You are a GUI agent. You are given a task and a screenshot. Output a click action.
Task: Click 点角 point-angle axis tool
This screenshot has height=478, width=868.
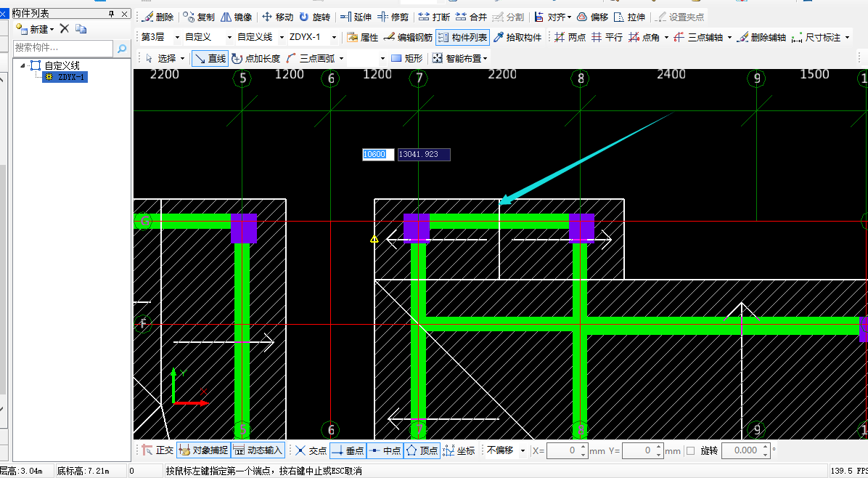pos(644,37)
